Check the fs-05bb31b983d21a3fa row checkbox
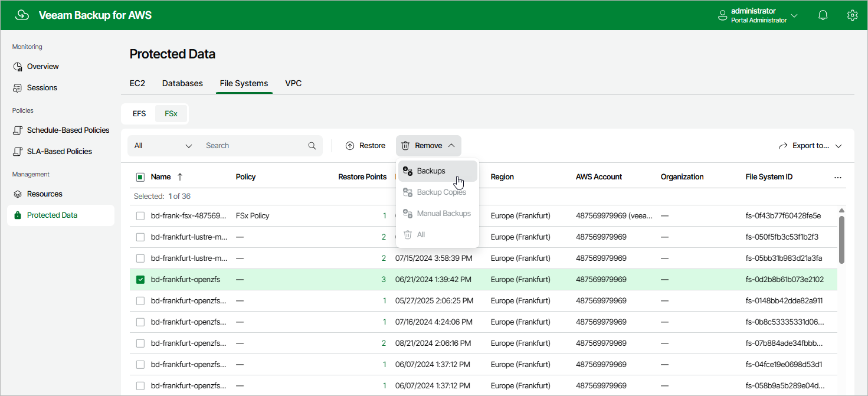Viewport: 868px width, 396px height. pos(140,258)
